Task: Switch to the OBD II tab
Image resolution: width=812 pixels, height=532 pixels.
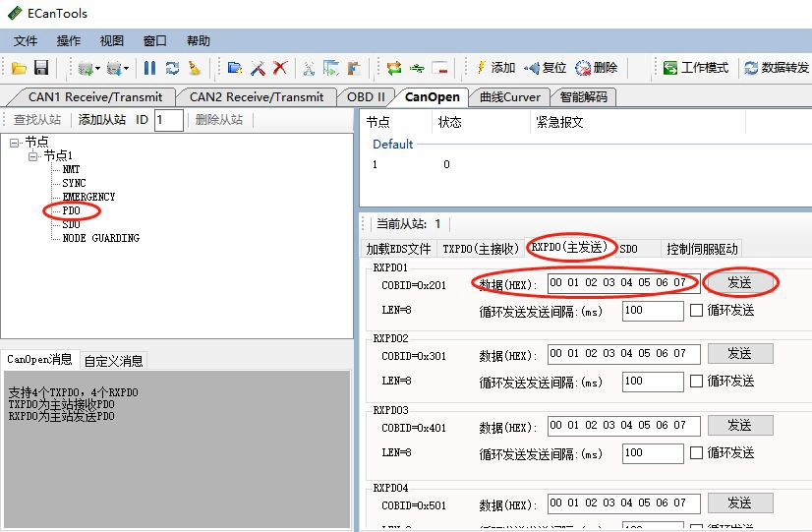Action: (367, 96)
